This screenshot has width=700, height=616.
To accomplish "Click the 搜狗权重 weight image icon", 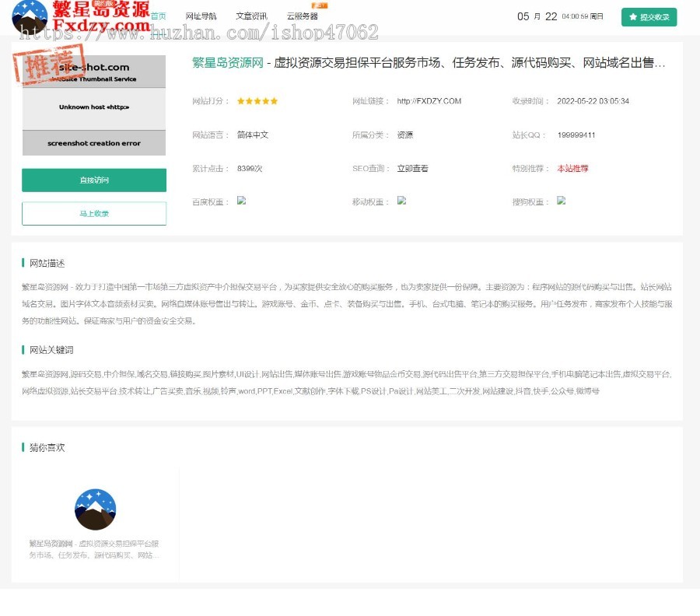I will [561, 201].
